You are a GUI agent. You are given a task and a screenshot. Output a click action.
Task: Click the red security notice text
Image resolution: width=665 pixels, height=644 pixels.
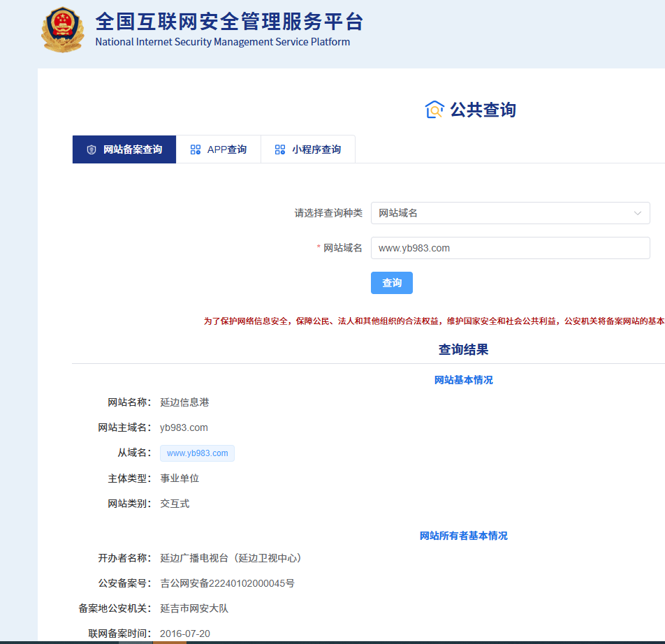click(x=434, y=321)
